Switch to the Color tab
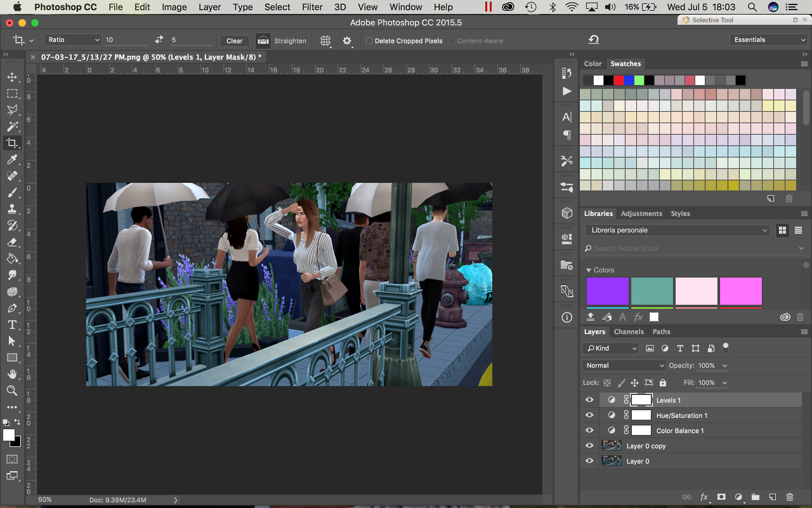Screen dimensions: 812x508 coord(593,64)
